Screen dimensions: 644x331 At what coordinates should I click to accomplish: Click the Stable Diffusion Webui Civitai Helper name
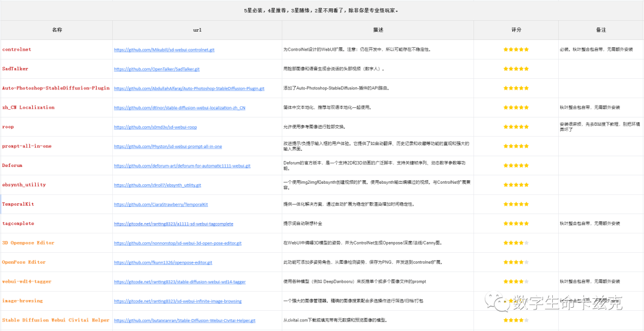(56, 320)
